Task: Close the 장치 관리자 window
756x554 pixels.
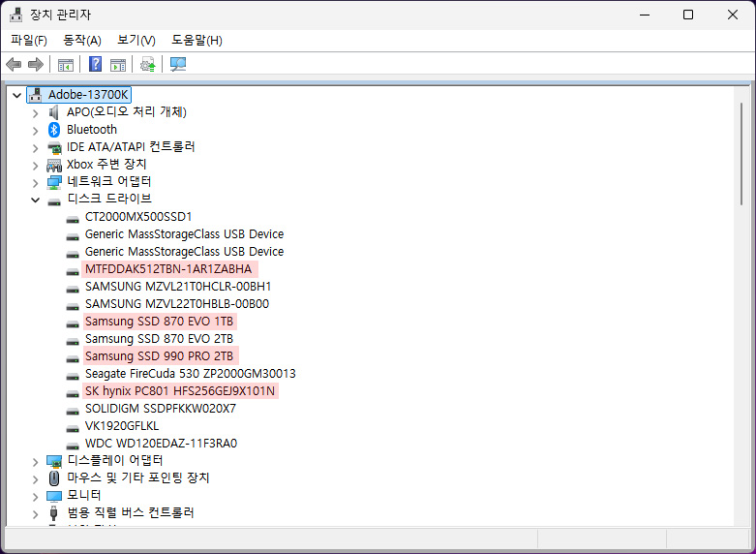Action: [x=733, y=15]
